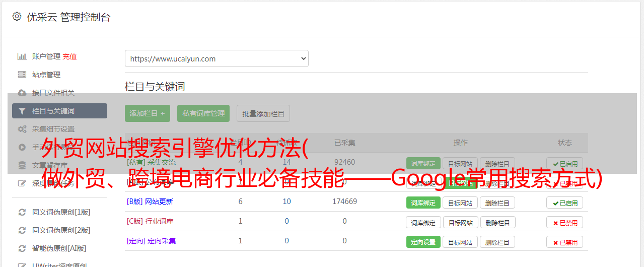Screen dimensions: 644x267
Task: Toggle the 已禁用 status for 定向采集
Action: (565, 242)
